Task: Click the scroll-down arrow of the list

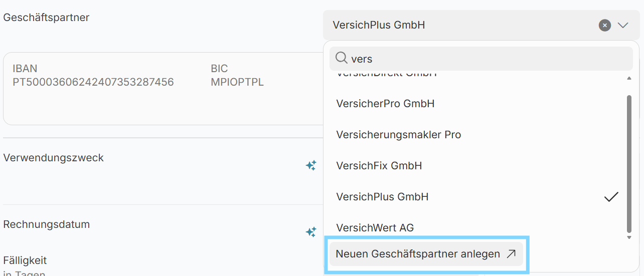Action: coord(629,237)
